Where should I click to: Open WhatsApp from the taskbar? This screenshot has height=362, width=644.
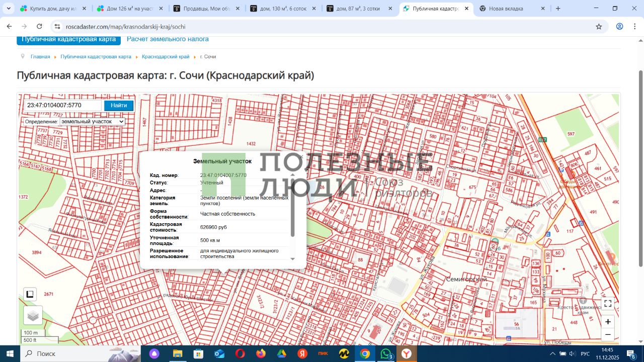385,353
